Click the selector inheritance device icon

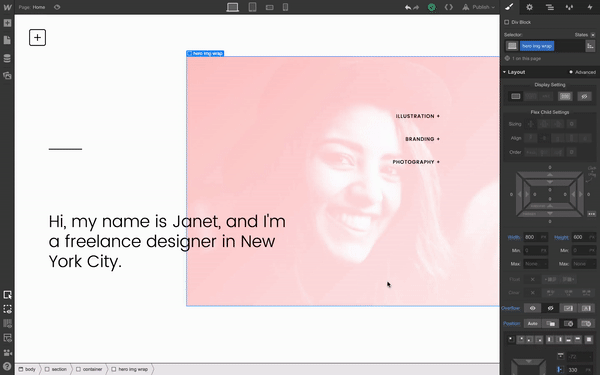tap(512, 46)
